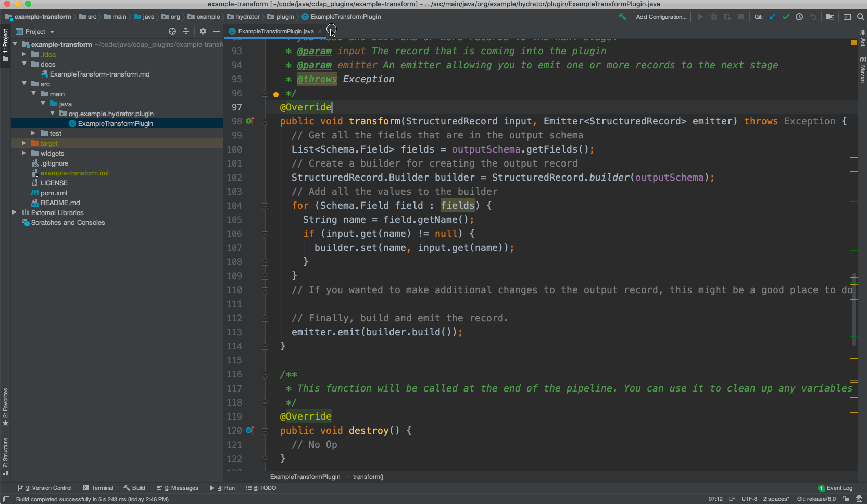Select pom.xml in the project tree
The width and height of the screenshot is (867, 504).
(x=54, y=193)
